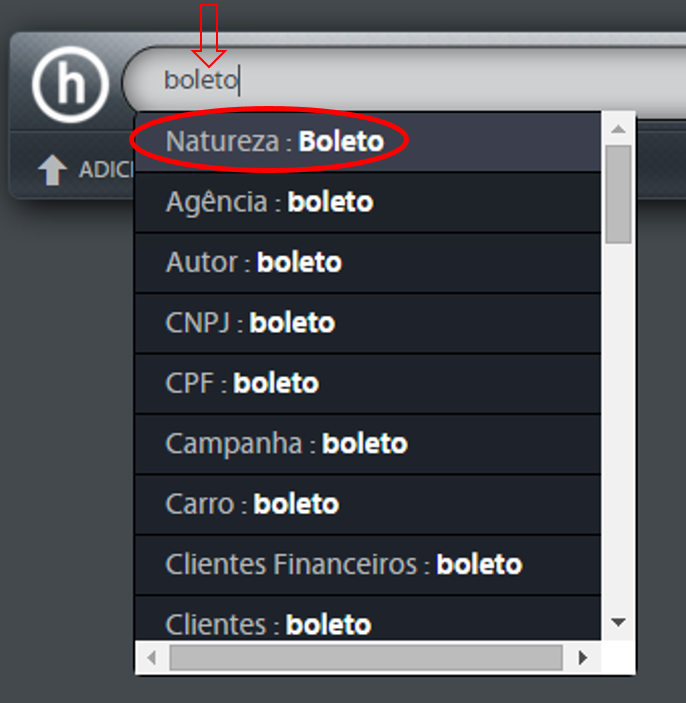Click the upward arrow icon beside ADICI
686x703 pixels.
click(x=52, y=170)
